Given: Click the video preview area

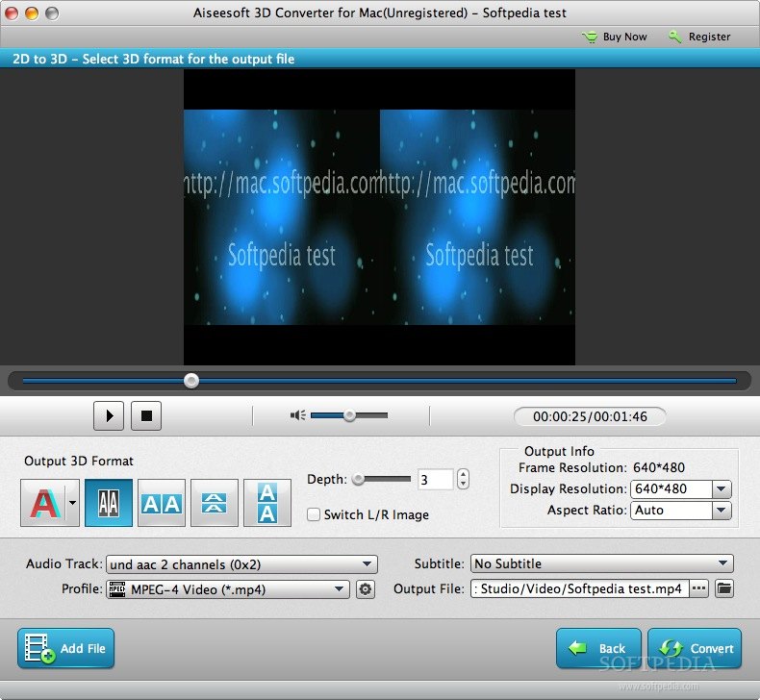Looking at the screenshot, I should click(x=379, y=217).
